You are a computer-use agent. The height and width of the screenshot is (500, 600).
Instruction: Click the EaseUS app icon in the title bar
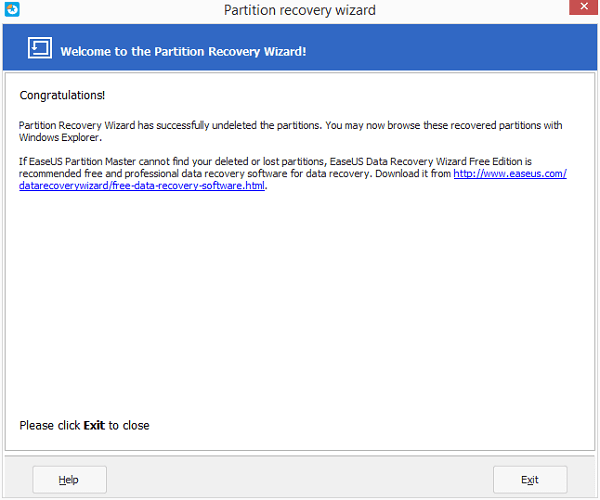point(12,9)
